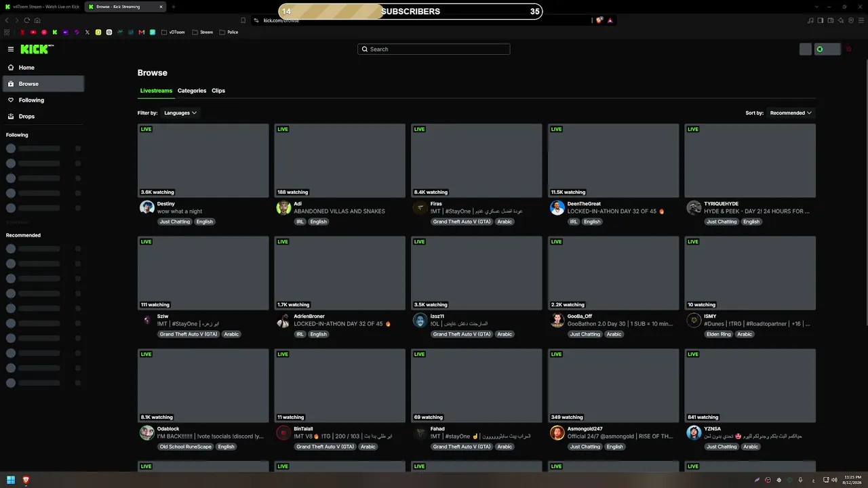This screenshot has width=868, height=488.
Task: Select Browse in the sidebar
Action: tap(43, 84)
